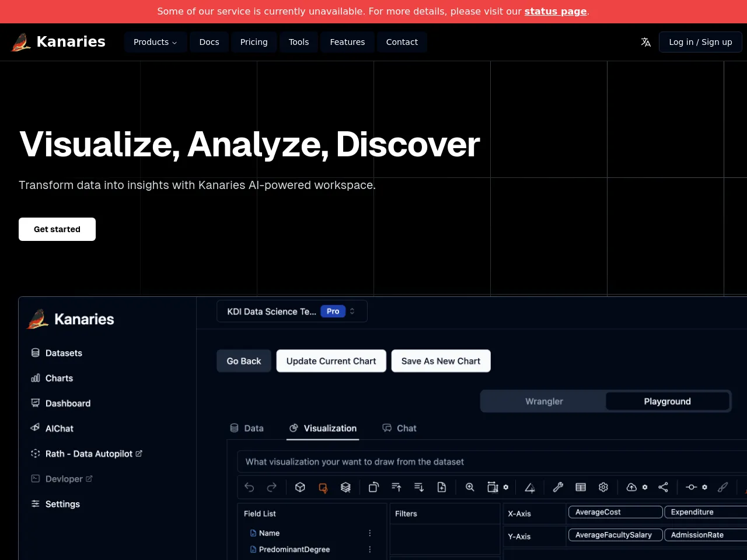
Task: Open options menu for PredominantDegree field
Action: (x=369, y=549)
